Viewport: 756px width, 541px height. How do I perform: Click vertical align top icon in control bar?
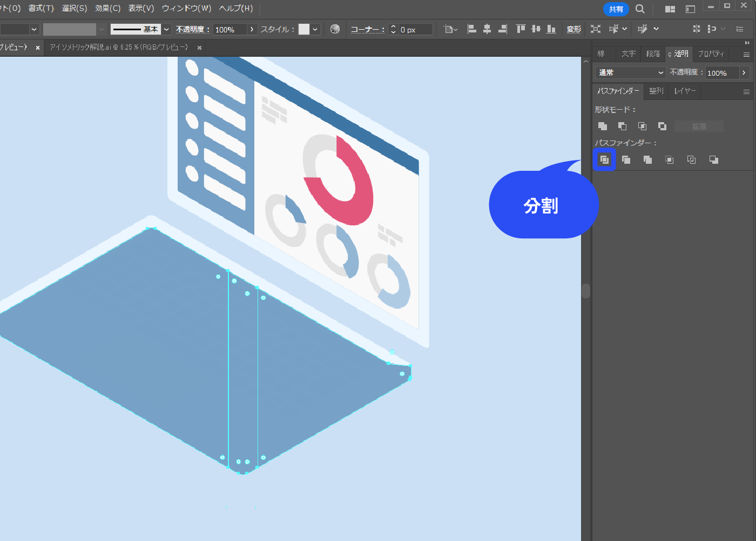pyautogui.click(x=520, y=29)
